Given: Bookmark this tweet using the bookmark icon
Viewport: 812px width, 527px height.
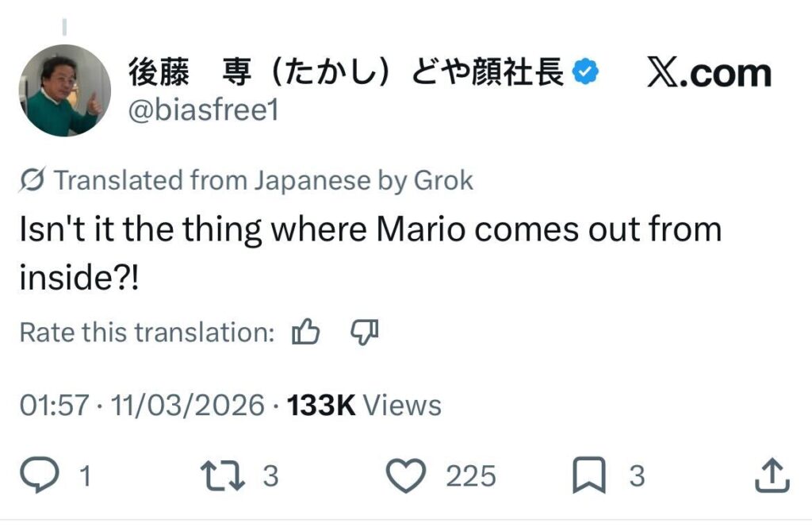Looking at the screenshot, I should click(x=588, y=475).
